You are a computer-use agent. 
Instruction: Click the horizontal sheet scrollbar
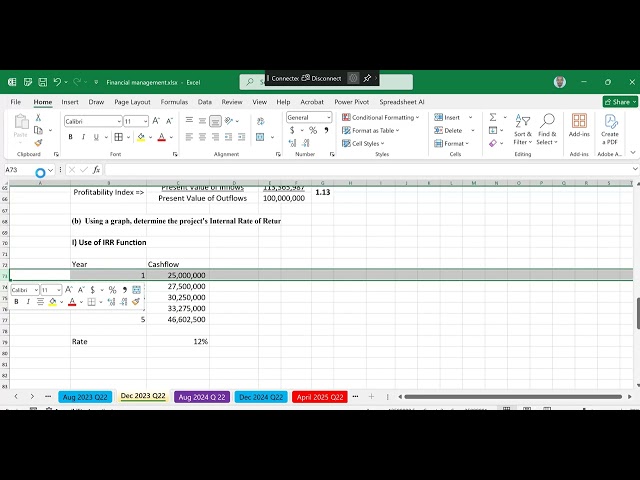click(x=513, y=397)
